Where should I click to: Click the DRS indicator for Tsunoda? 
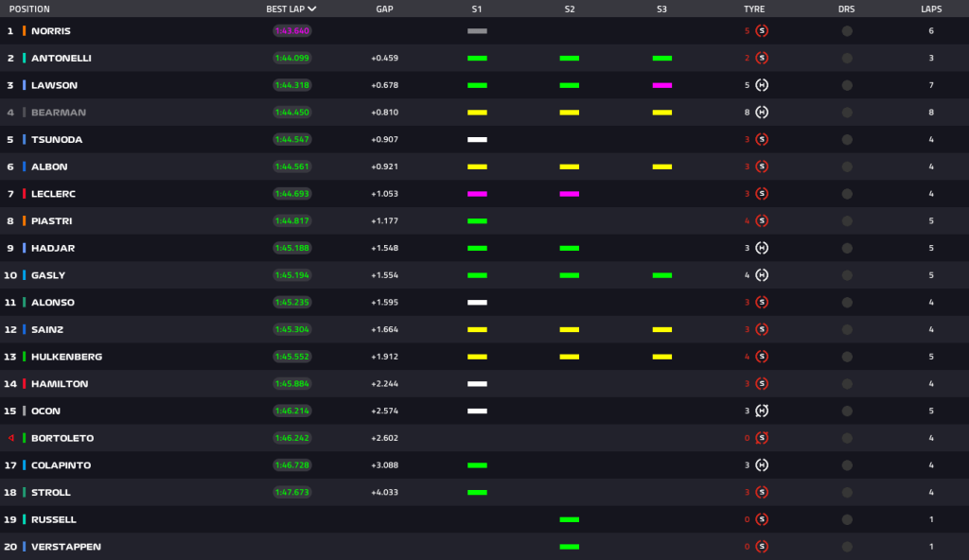[847, 140]
